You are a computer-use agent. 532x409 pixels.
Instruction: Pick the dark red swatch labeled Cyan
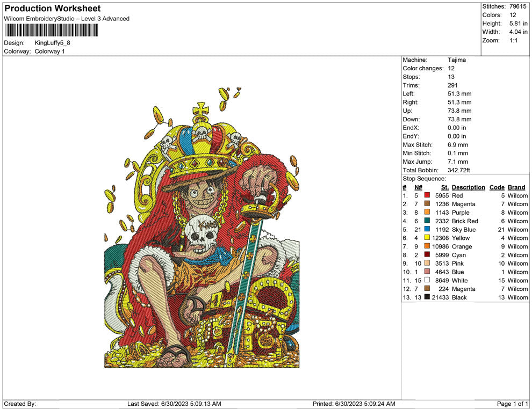pyautogui.click(x=427, y=254)
